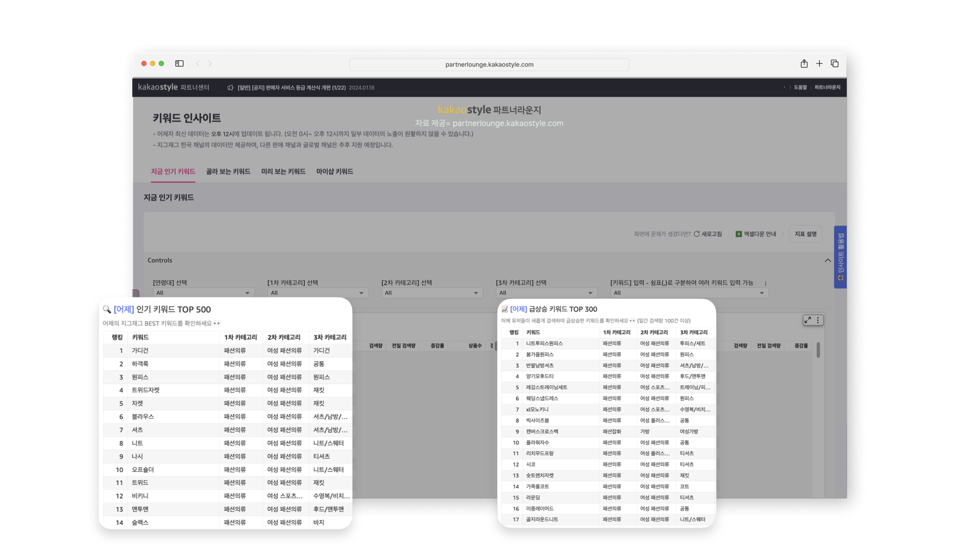Click the 키워드 header in TOP 500 card
Viewport: 980px width, 551px height.
point(140,338)
